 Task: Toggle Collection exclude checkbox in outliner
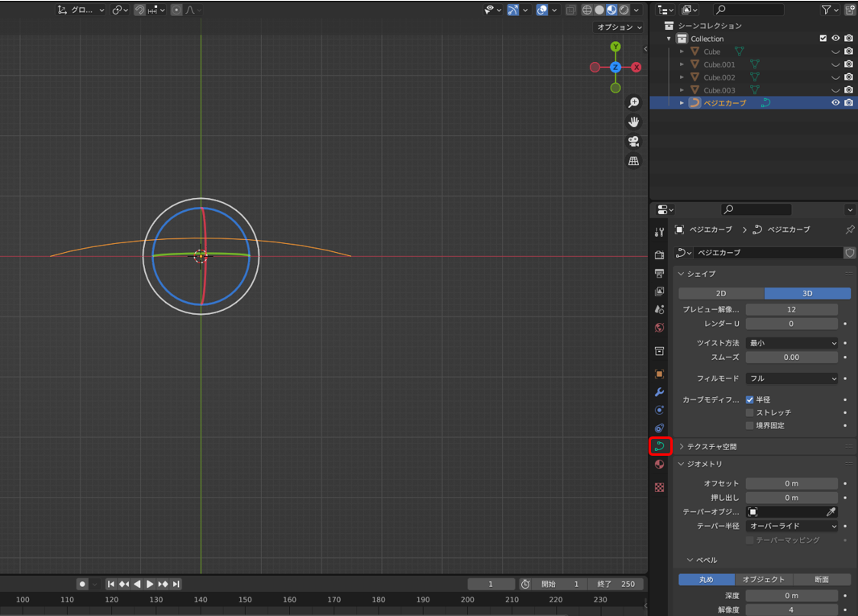pos(823,39)
